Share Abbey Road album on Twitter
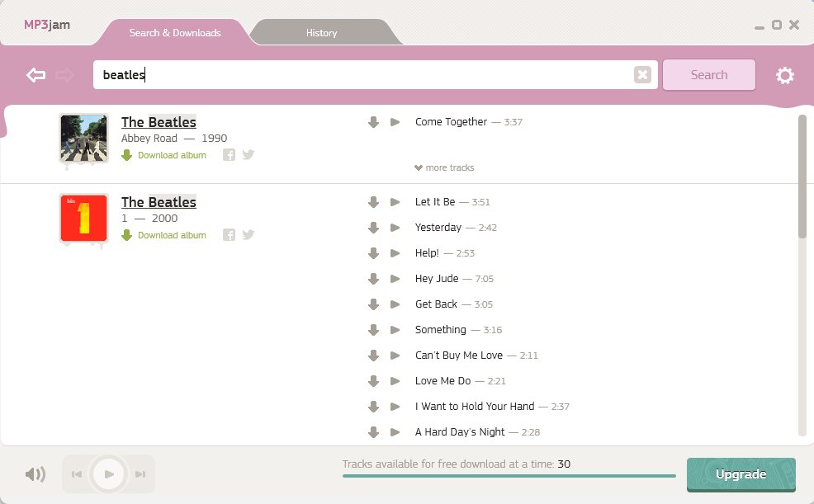This screenshot has height=504, width=814. click(248, 154)
